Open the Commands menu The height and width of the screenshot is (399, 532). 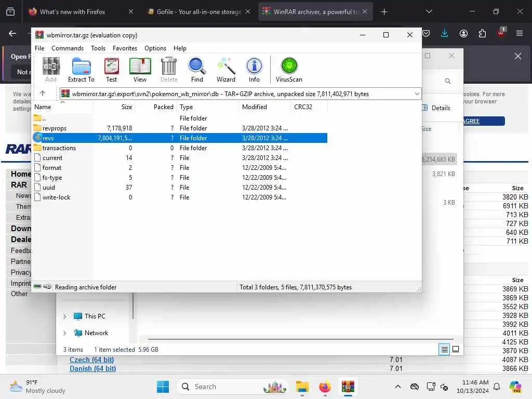68,48
